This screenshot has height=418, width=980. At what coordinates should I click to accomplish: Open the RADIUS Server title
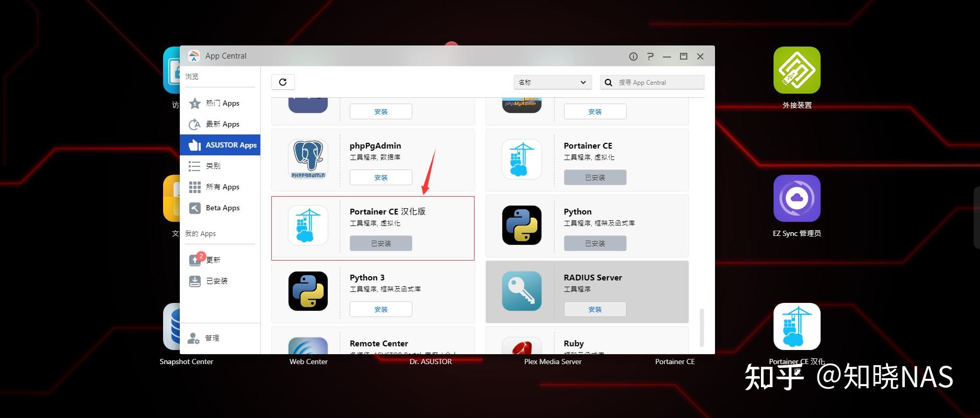point(593,277)
